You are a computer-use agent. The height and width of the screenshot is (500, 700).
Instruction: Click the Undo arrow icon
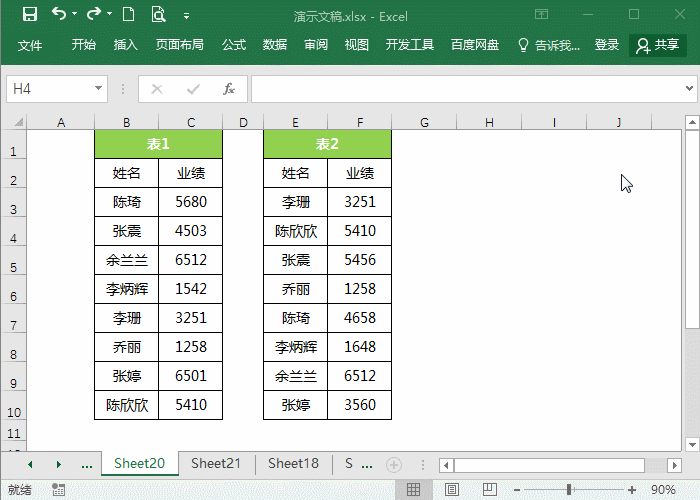[x=58, y=14]
